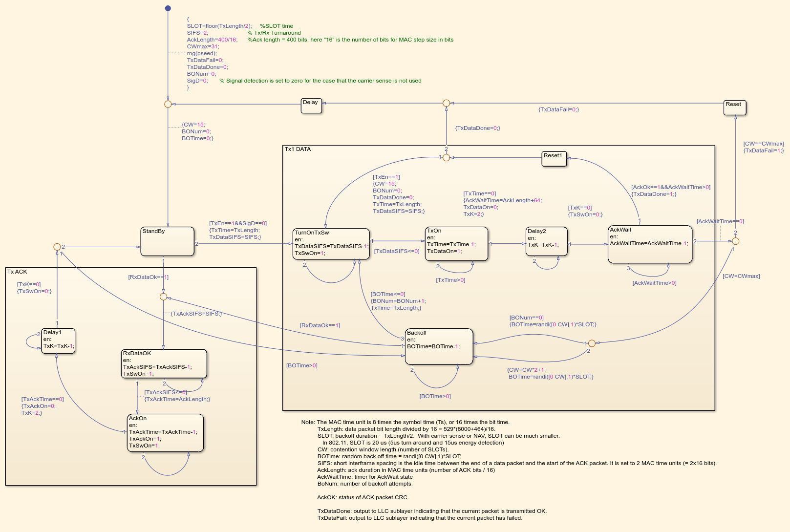The height and width of the screenshot is (532, 790).
Task: Click junction right of AckWait state
Action: pyautogui.click(x=735, y=241)
